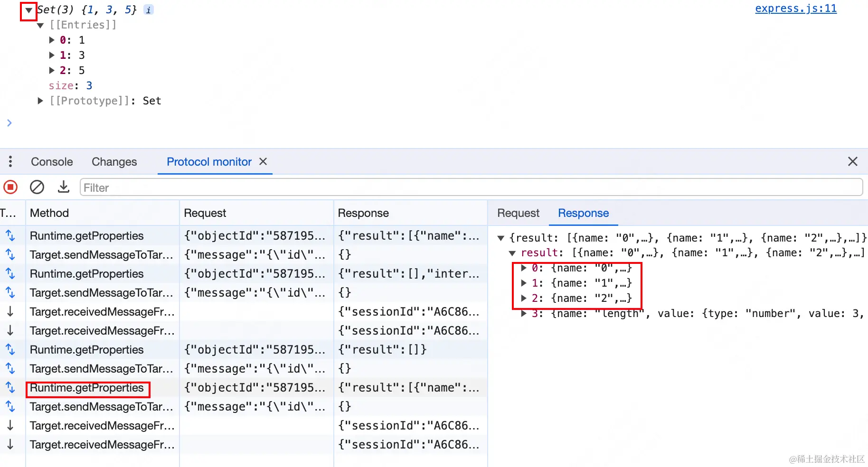Stop recording protocol messages
Image resolution: width=868 pixels, height=467 pixels.
10,187
